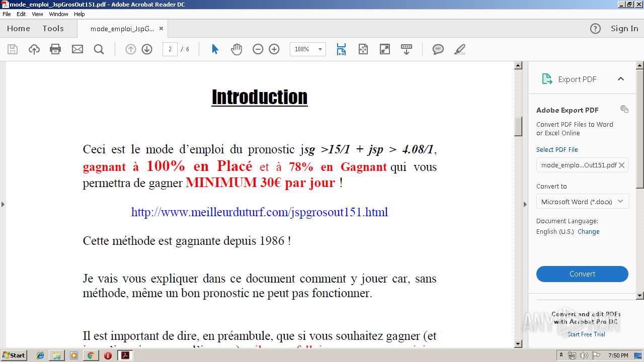644x362 pixels.
Task: Open the Window menu
Action: click(58, 14)
